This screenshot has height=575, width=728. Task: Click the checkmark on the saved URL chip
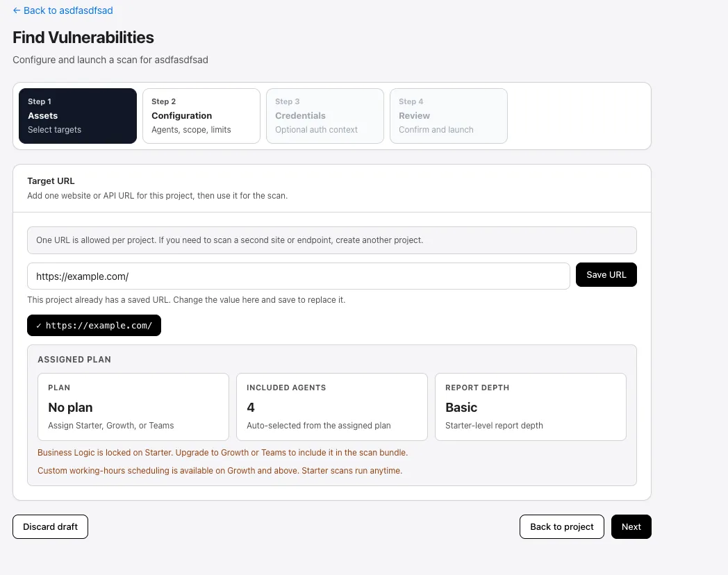(38, 325)
